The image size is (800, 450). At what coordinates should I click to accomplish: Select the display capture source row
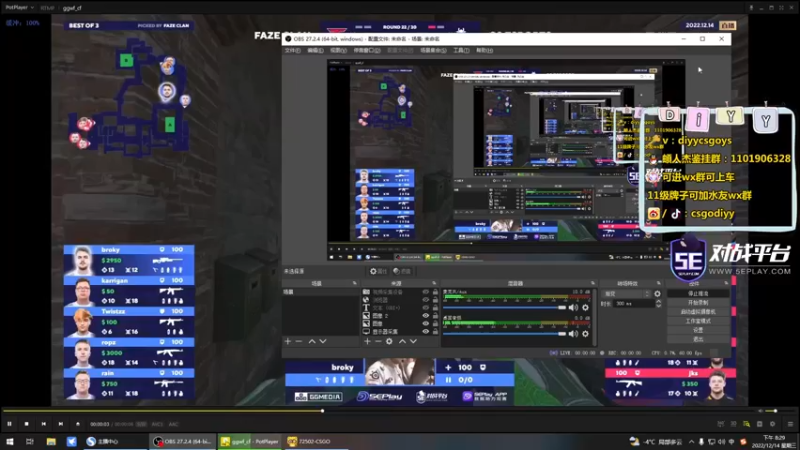[400, 332]
